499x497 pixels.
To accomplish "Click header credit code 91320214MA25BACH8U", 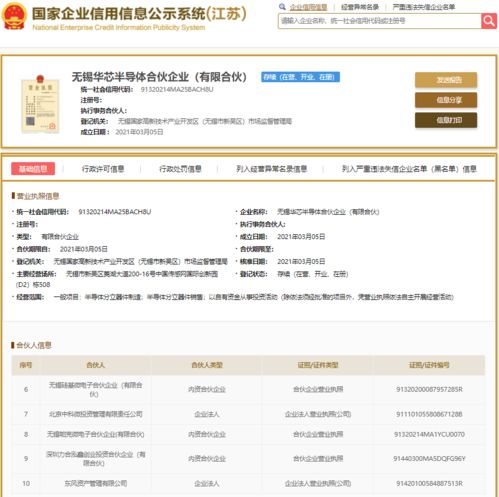I will tap(177, 89).
